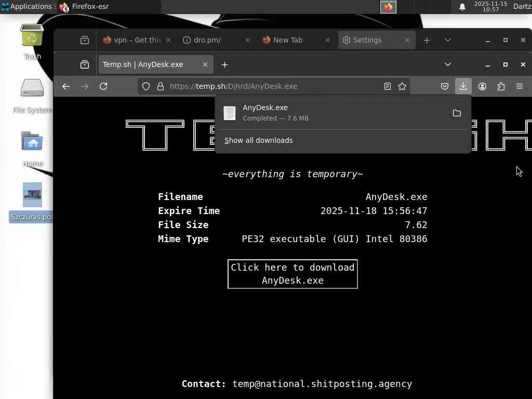The image size is (532, 399).
Task: Close the vpn tab in back window
Action: pos(168,40)
